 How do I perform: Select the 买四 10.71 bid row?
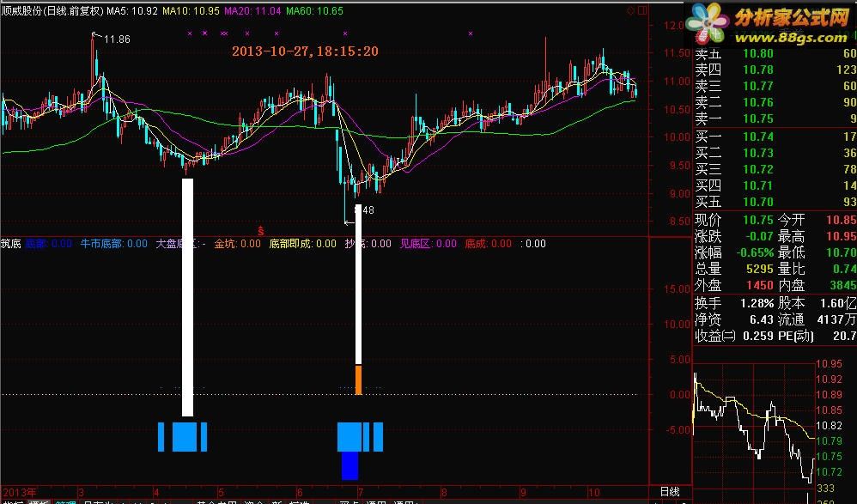(x=775, y=185)
